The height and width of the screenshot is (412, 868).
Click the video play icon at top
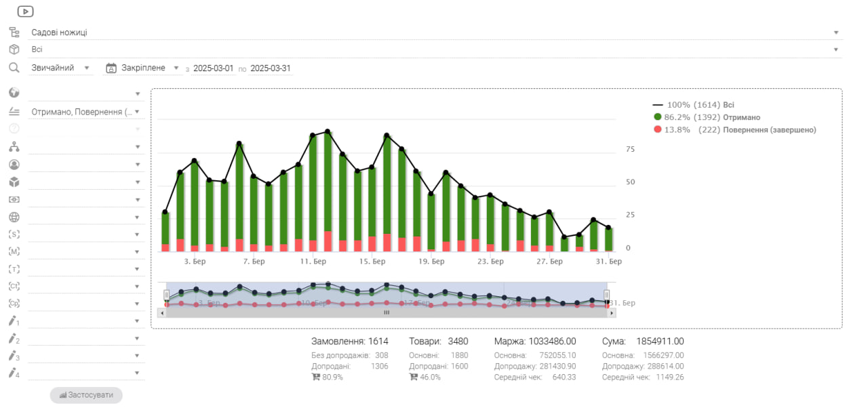(25, 12)
